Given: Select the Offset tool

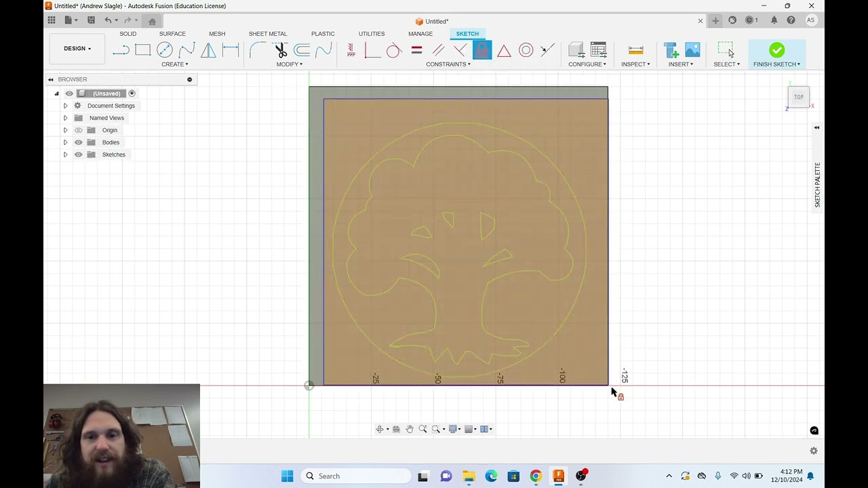Looking at the screenshot, I should point(302,50).
